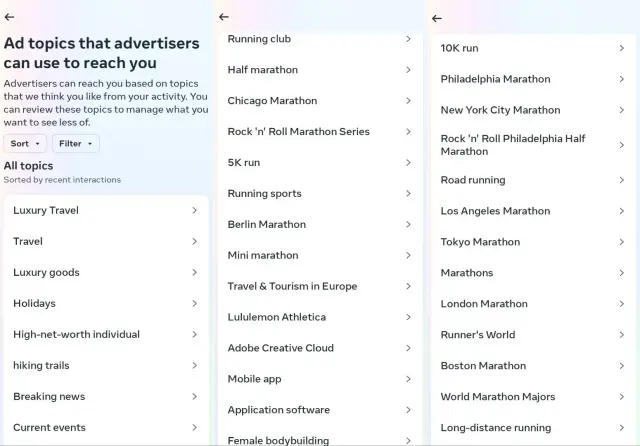
Task: Tap back arrow above 10K run list
Action: coord(437,18)
